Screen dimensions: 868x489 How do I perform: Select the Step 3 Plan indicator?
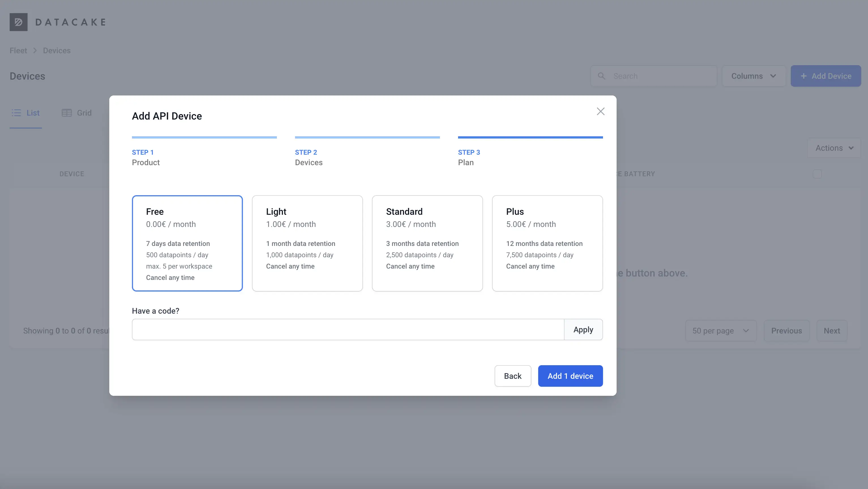click(x=530, y=152)
